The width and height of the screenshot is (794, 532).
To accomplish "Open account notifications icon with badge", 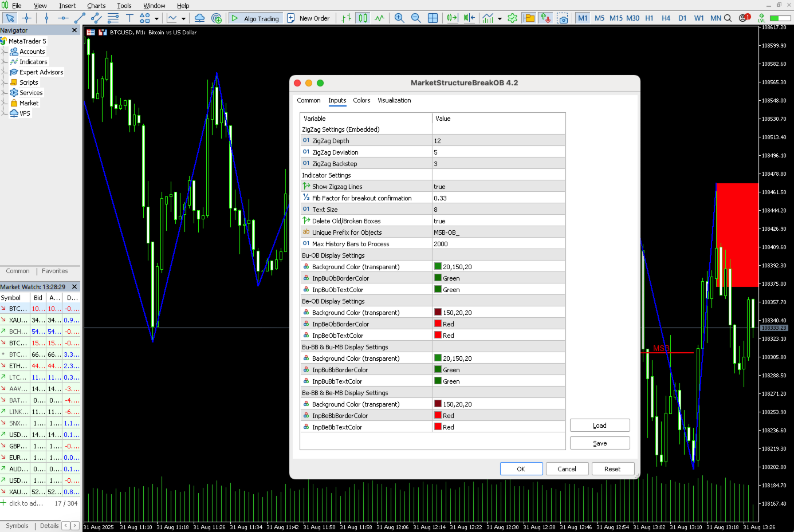I will click(744, 18).
